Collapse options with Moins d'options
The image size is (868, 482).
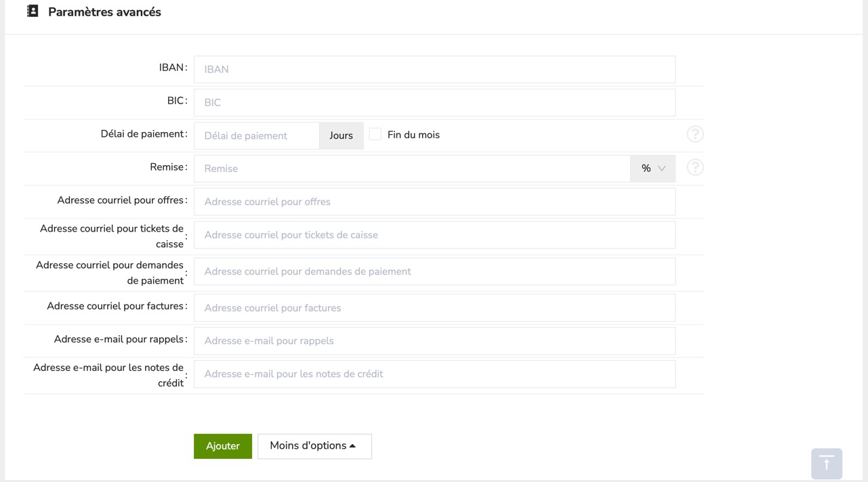click(314, 446)
